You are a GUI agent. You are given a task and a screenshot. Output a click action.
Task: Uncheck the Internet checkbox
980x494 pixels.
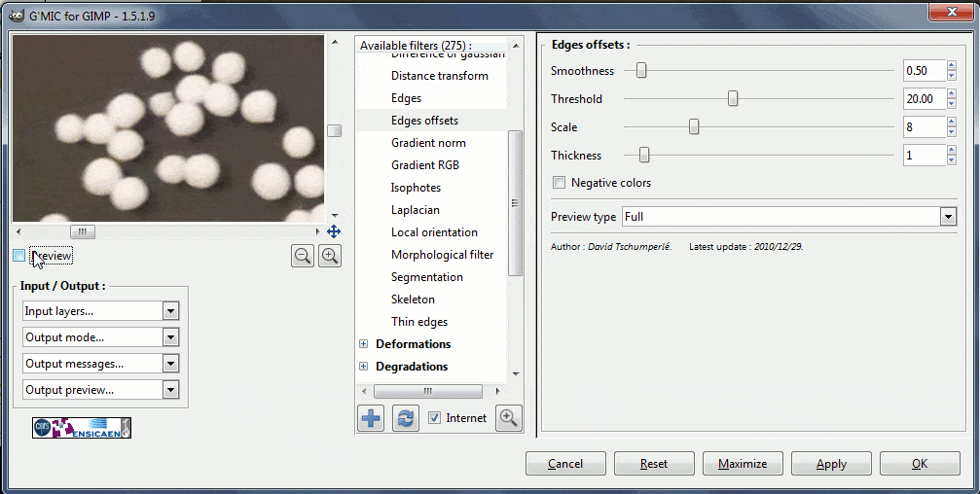[434, 418]
